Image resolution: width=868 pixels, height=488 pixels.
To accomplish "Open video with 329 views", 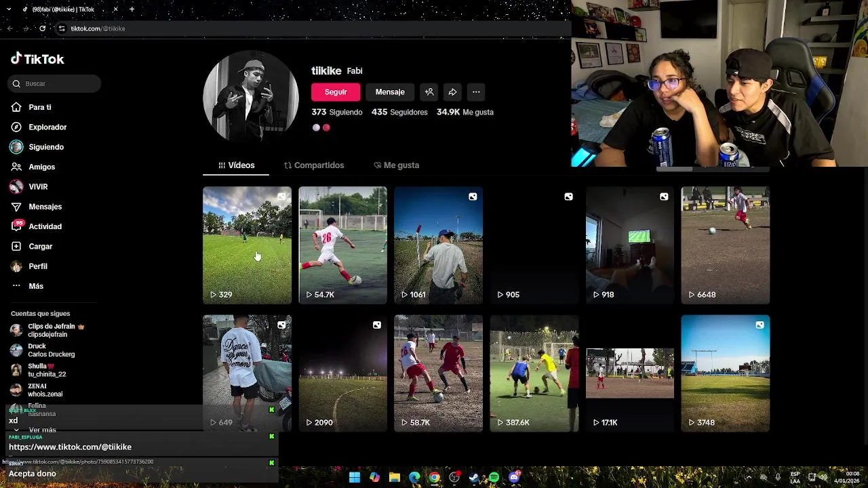I will (x=247, y=245).
